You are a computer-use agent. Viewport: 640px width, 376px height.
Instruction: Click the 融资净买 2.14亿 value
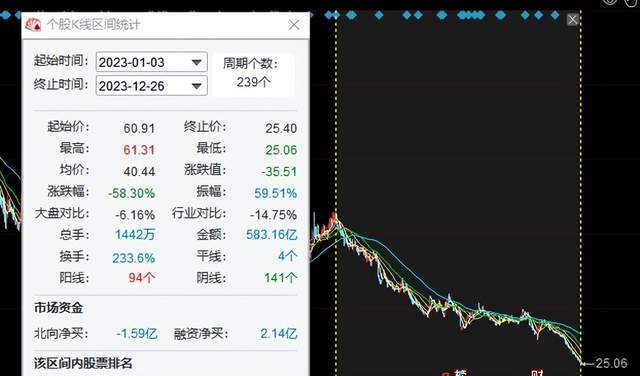tap(279, 334)
